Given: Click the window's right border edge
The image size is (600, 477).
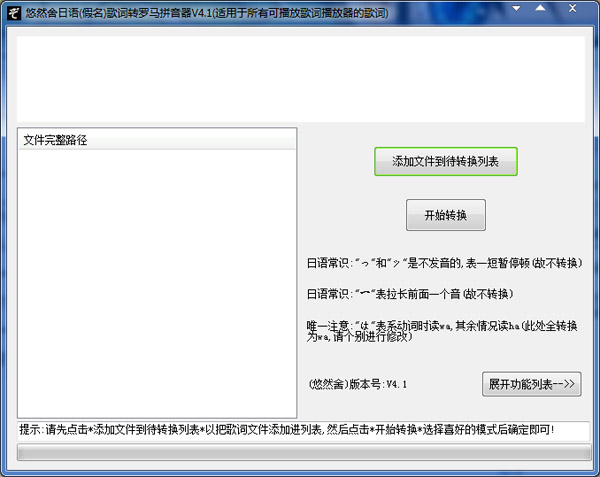Looking at the screenshot, I should pos(597,250).
